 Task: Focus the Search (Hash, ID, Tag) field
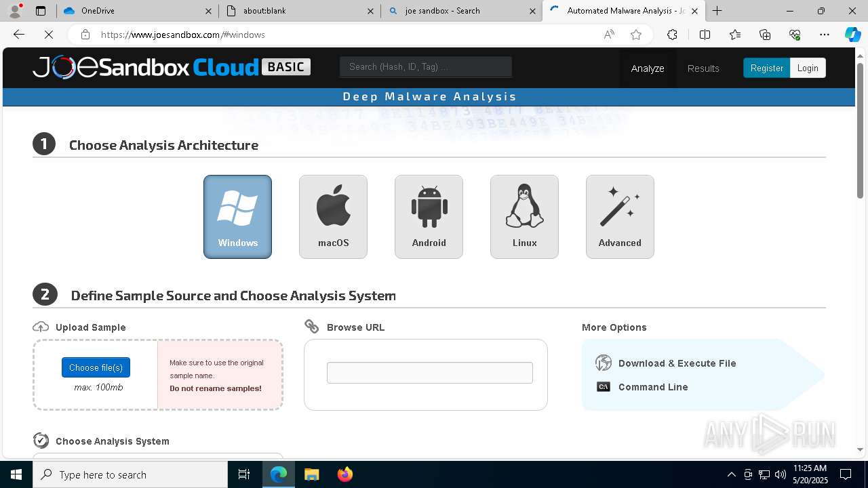(x=426, y=66)
